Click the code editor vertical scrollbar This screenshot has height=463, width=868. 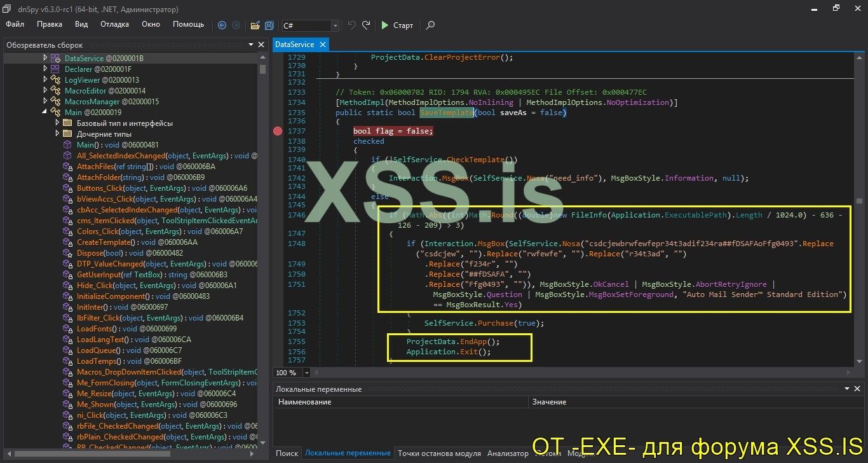858,209
